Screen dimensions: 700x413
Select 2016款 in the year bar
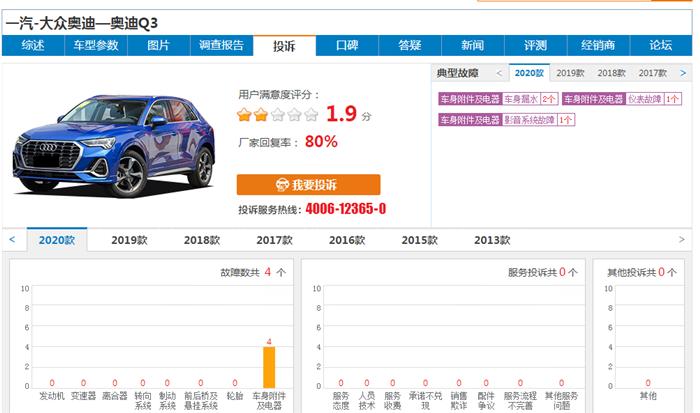click(347, 240)
